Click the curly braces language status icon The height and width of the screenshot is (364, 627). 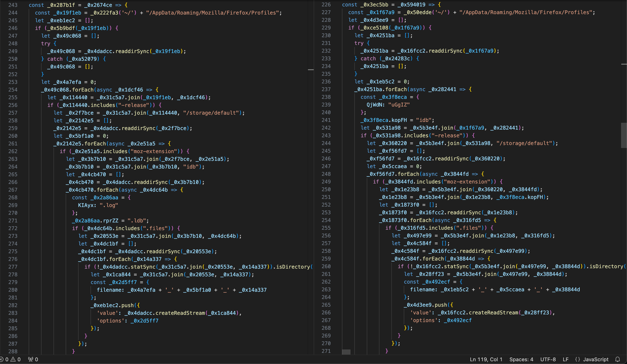(x=578, y=359)
